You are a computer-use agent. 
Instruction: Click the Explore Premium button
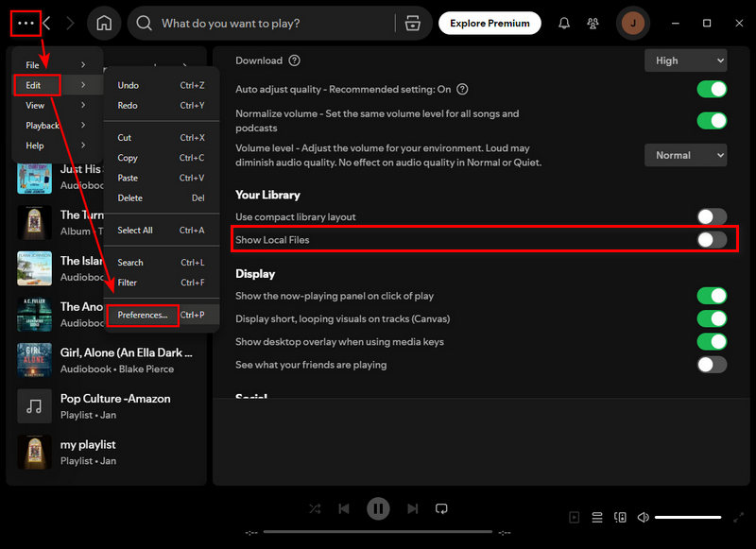click(490, 23)
